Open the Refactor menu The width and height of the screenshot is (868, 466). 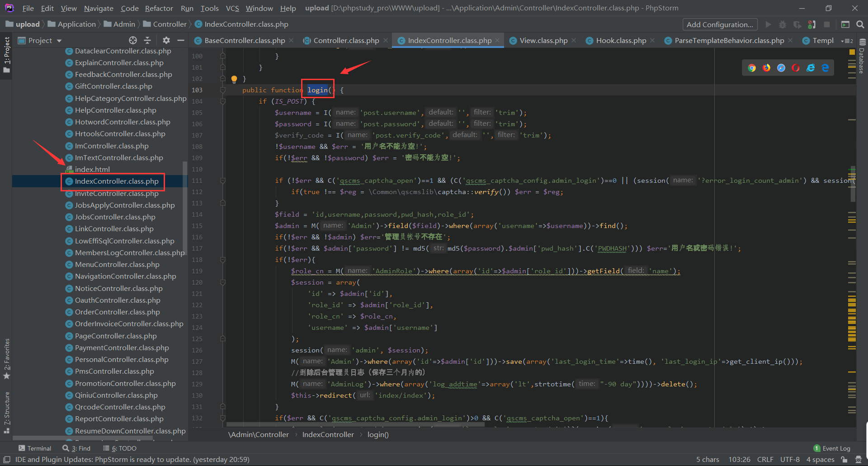[x=159, y=8]
